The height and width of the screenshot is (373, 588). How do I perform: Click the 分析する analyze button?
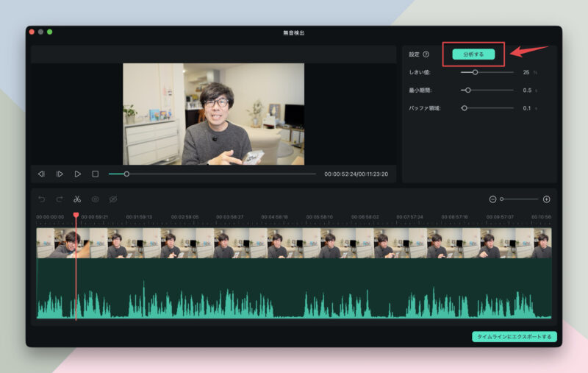473,54
